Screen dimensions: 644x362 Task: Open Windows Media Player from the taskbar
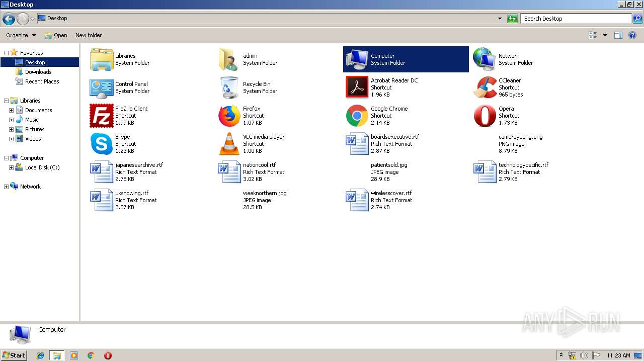click(74, 355)
